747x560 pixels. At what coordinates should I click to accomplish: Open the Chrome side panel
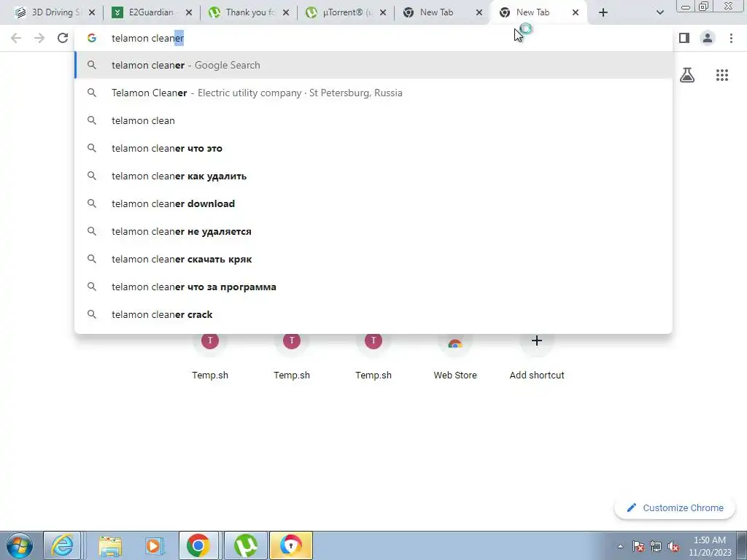click(x=684, y=38)
